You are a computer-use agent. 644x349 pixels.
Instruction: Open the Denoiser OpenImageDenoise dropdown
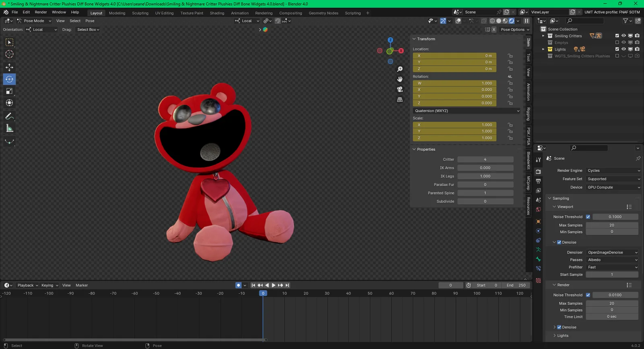pyautogui.click(x=612, y=252)
